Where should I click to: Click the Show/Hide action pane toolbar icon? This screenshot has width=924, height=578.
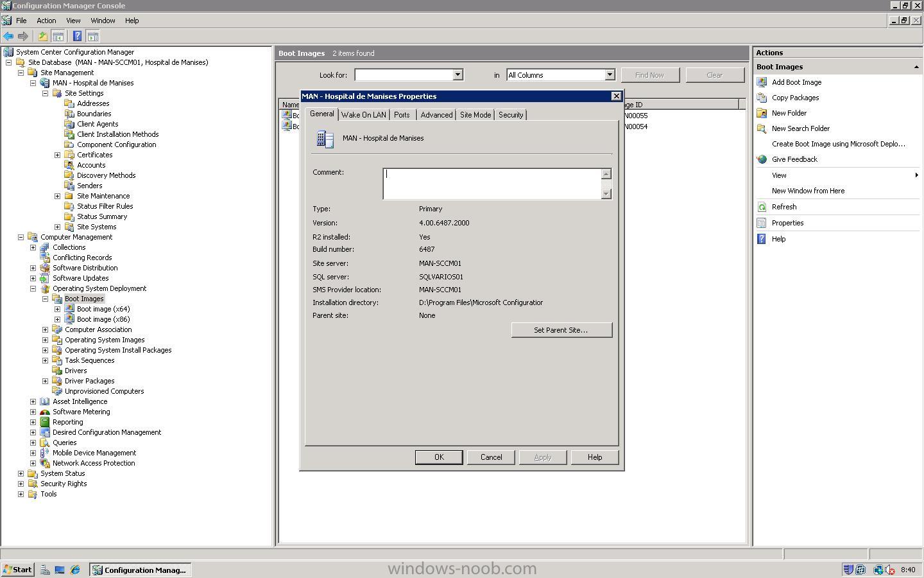(93, 36)
